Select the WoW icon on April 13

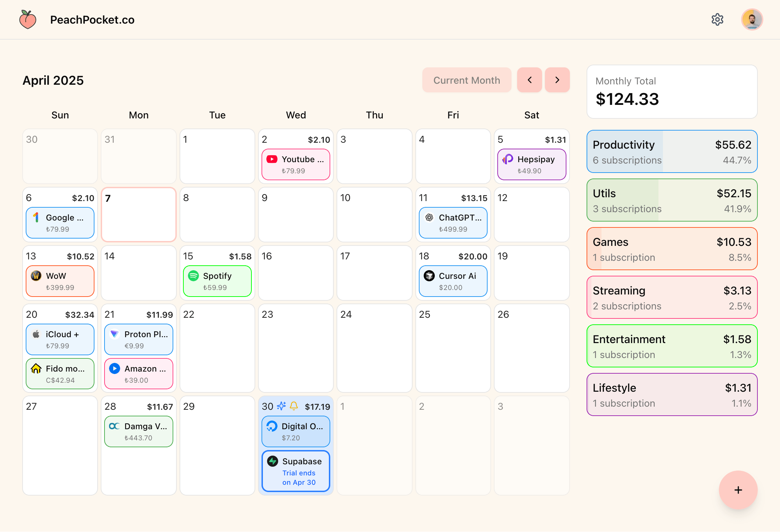tap(36, 276)
